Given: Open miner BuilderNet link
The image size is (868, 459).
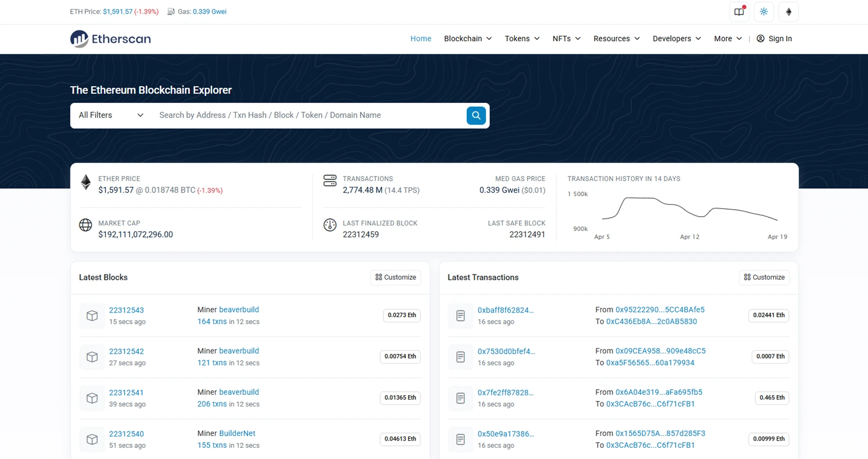Looking at the screenshot, I should [237, 433].
